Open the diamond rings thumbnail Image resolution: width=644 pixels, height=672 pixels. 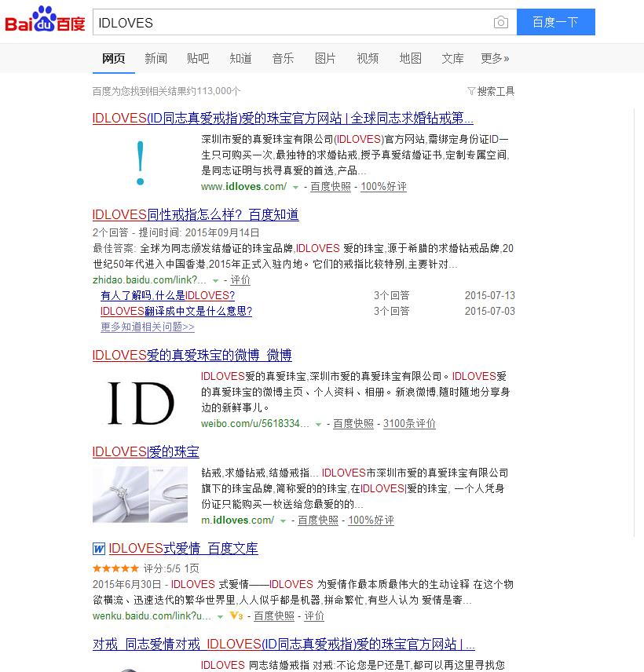click(x=140, y=495)
